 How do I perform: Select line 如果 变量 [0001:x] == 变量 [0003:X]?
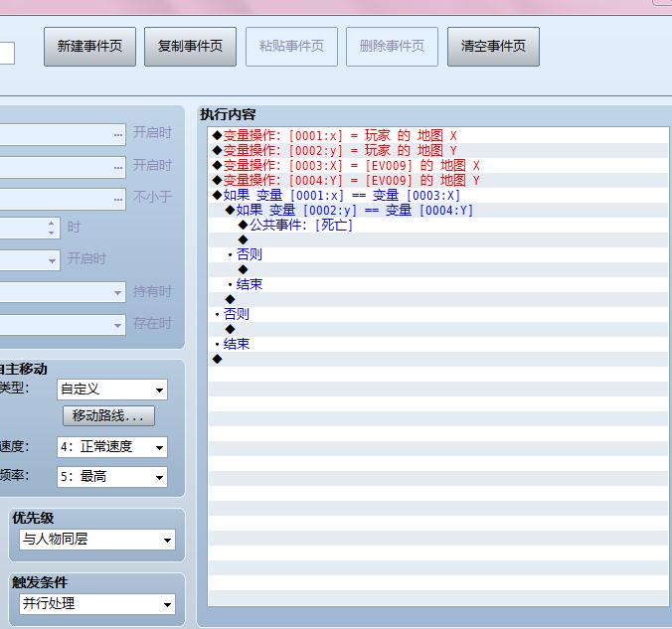tap(438, 196)
